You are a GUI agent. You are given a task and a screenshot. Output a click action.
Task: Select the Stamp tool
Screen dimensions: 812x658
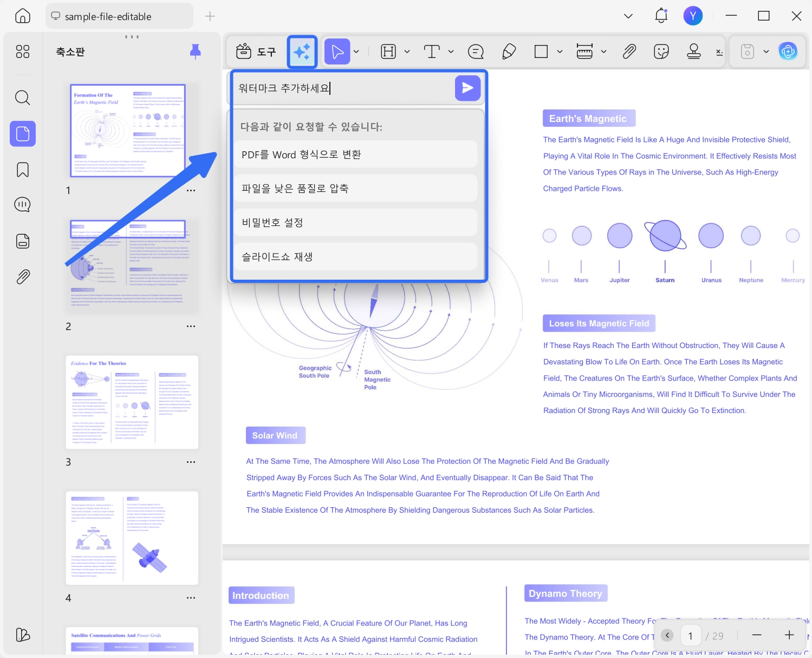pos(694,51)
